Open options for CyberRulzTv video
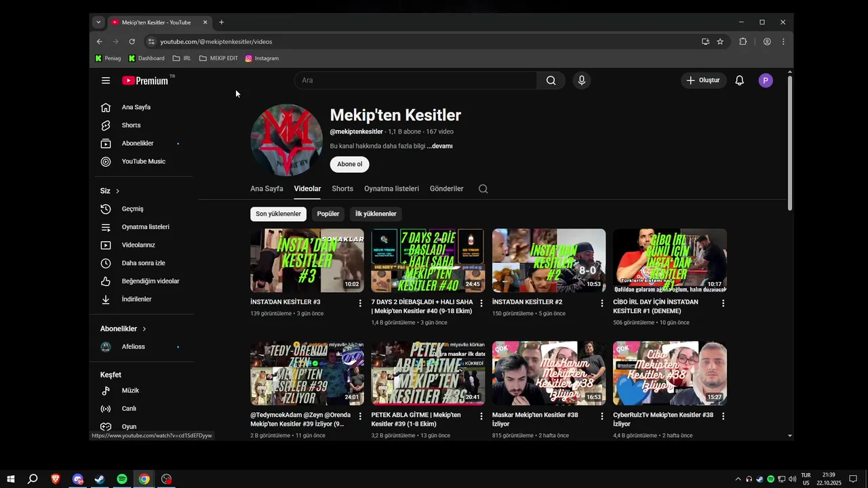 pos(723,416)
